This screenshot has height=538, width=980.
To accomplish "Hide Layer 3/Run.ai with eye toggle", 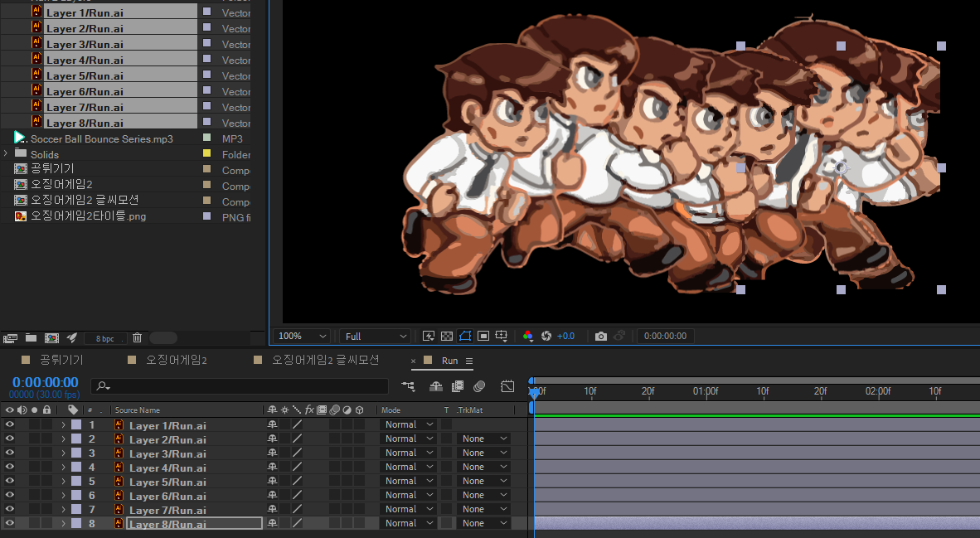I will point(9,453).
